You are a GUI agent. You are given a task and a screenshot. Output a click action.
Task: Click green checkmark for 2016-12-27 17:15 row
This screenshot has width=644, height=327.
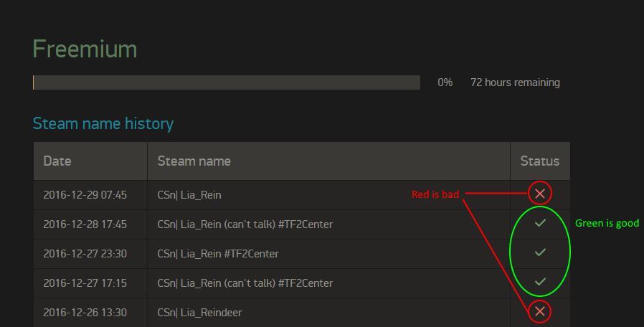click(x=540, y=282)
